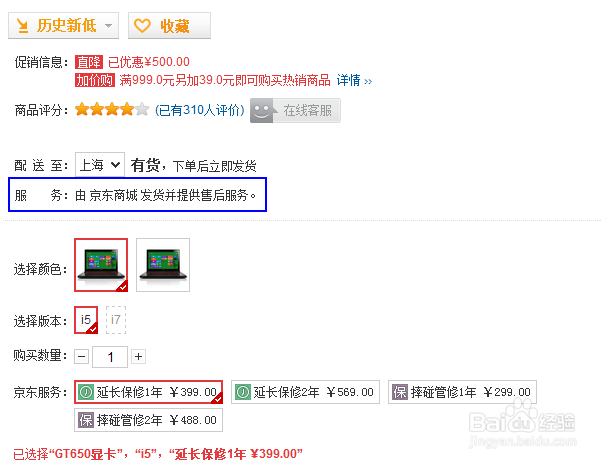Click the green clock icon on 延长保修2年
This screenshot has height=463, width=612.
coord(243,392)
